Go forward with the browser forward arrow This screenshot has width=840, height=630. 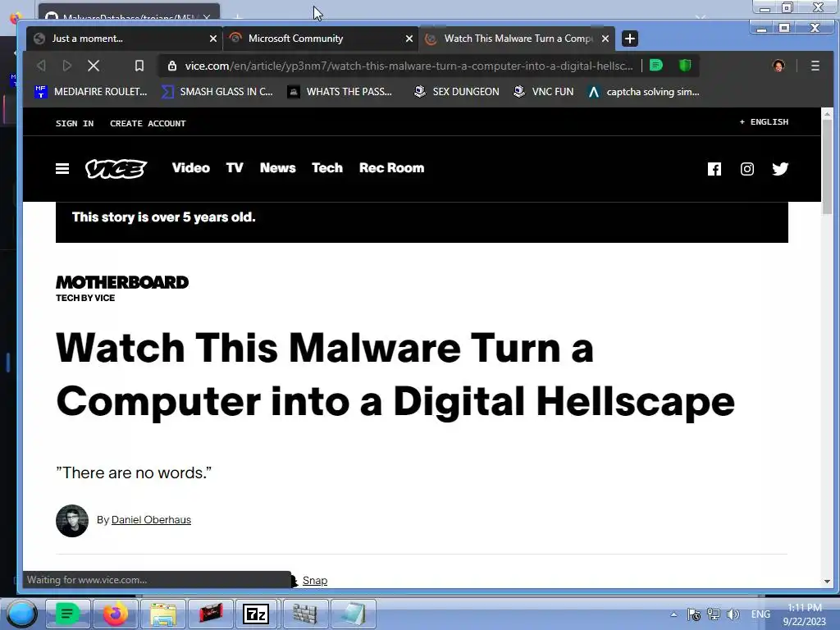[x=67, y=66]
